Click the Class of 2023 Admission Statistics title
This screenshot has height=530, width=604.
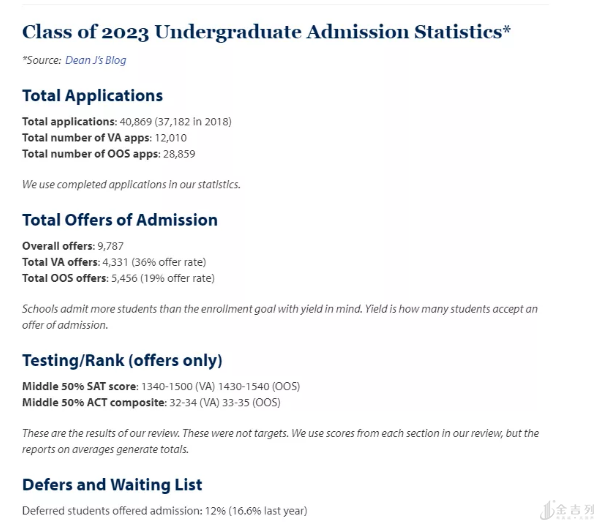[266, 32]
